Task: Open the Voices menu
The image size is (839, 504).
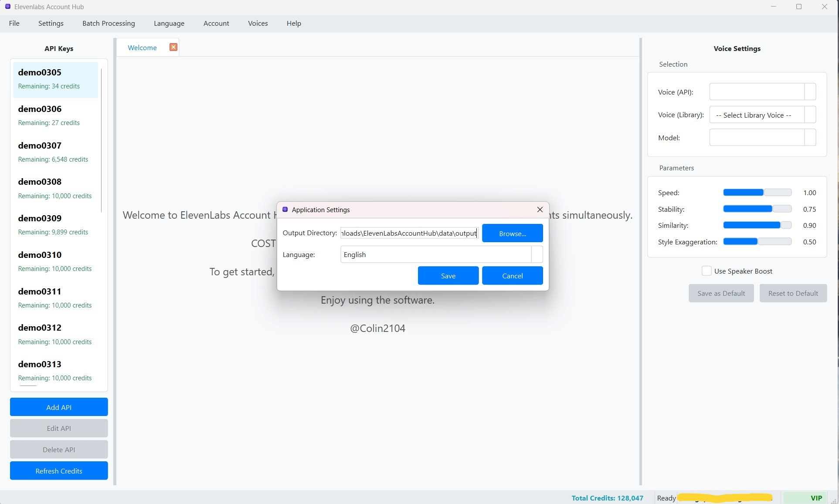Action: (x=258, y=24)
